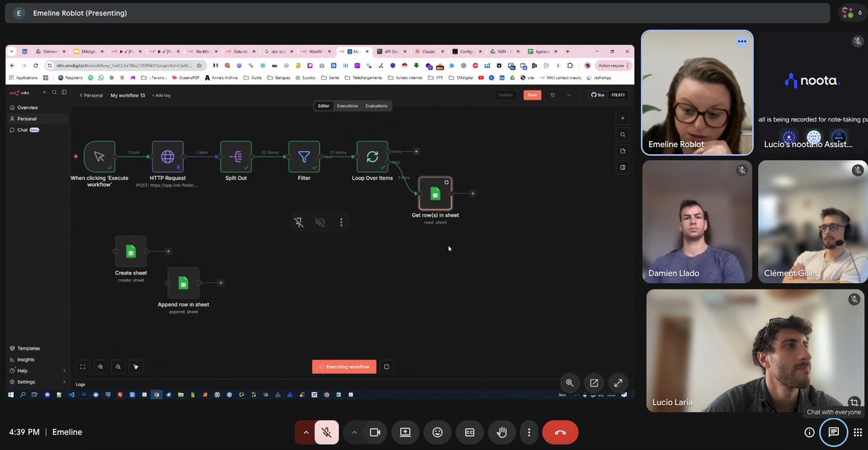
Task: Select the Filter node
Action: click(304, 156)
